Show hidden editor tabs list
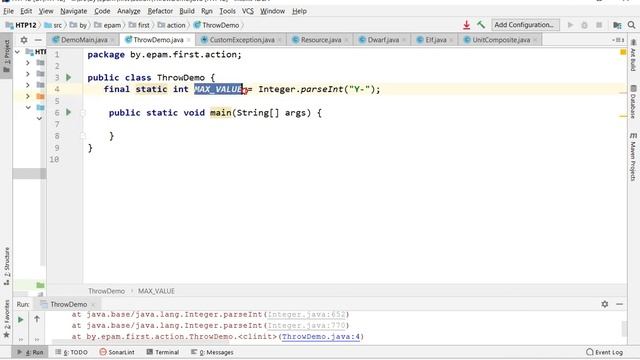The height and width of the screenshot is (360, 640). pyautogui.click(x=618, y=40)
